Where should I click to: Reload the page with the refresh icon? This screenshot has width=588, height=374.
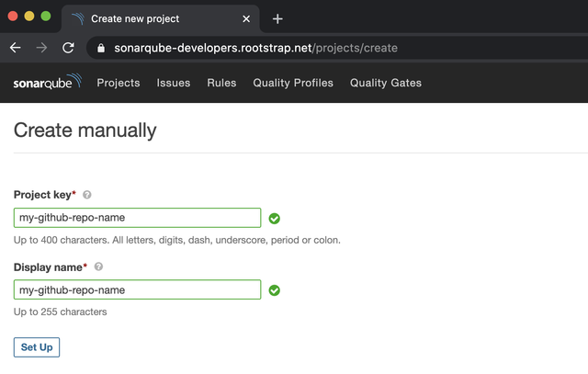tap(68, 48)
